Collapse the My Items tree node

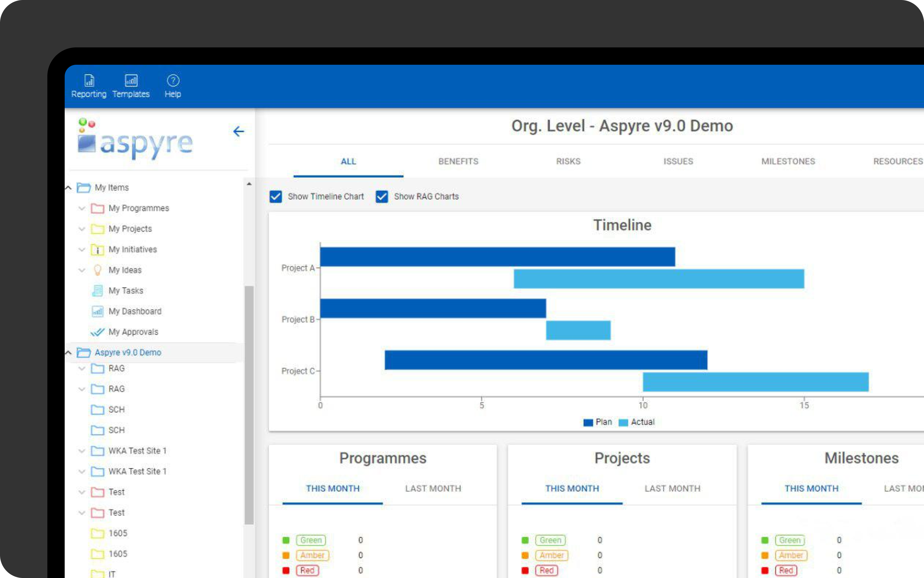[x=68, y=188]
